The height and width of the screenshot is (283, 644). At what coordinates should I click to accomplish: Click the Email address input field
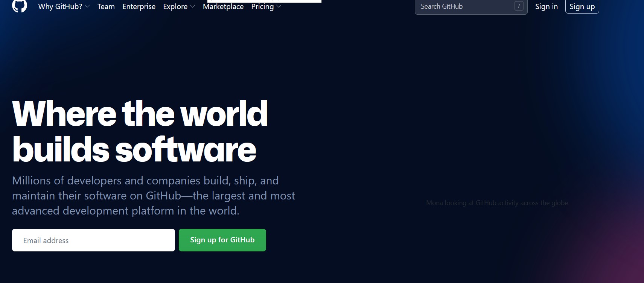click(93, 240)
